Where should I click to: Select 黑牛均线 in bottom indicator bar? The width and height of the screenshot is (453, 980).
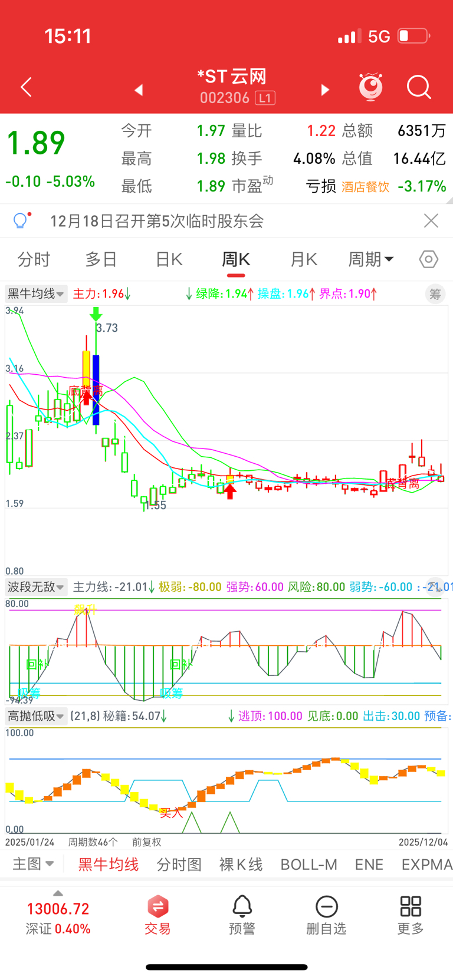(x=109, y=864)
